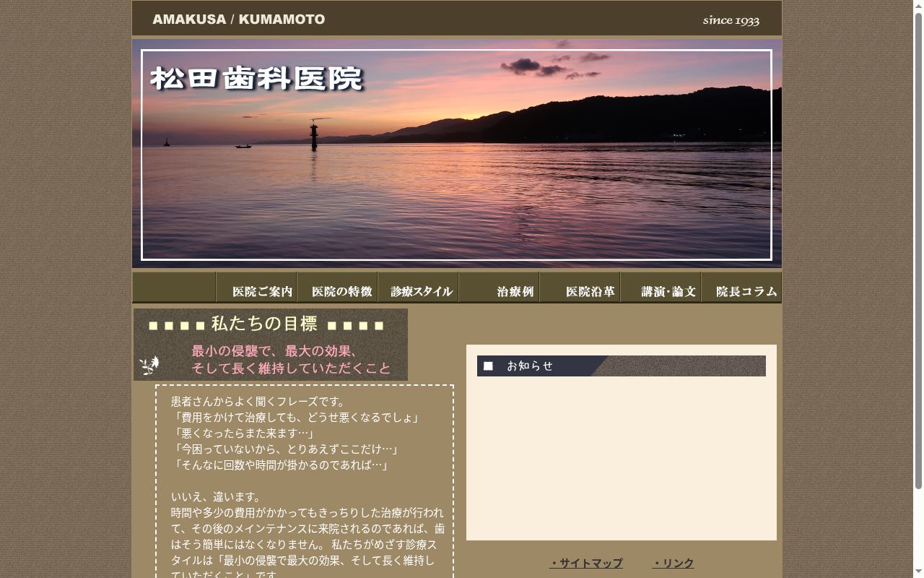This screenshot has width=924, height=578.
Task: Open the 院長コラム navigation item
Action: pyautogui.click(x=741, y=288)
